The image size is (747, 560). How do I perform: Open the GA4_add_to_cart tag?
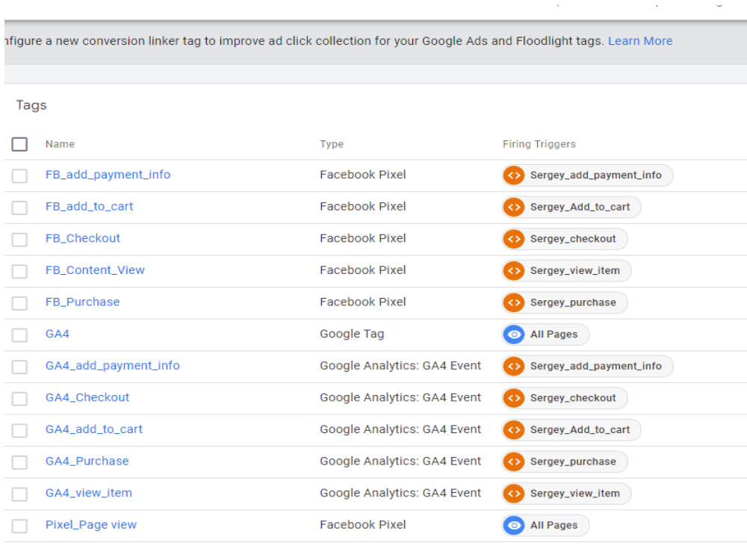coord(94,429)
